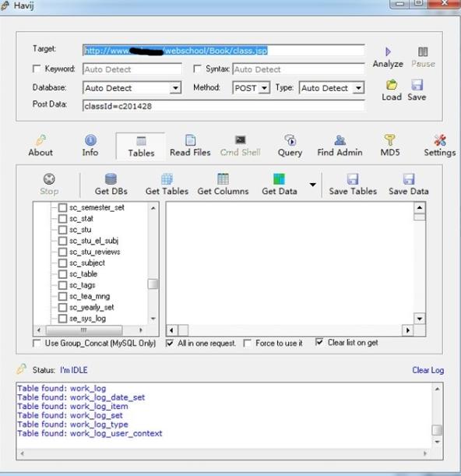This screenshot has height=476, width=461.
Task: Click inside the Post Data field
Action: pyautogui.click(x=223, y=106)
